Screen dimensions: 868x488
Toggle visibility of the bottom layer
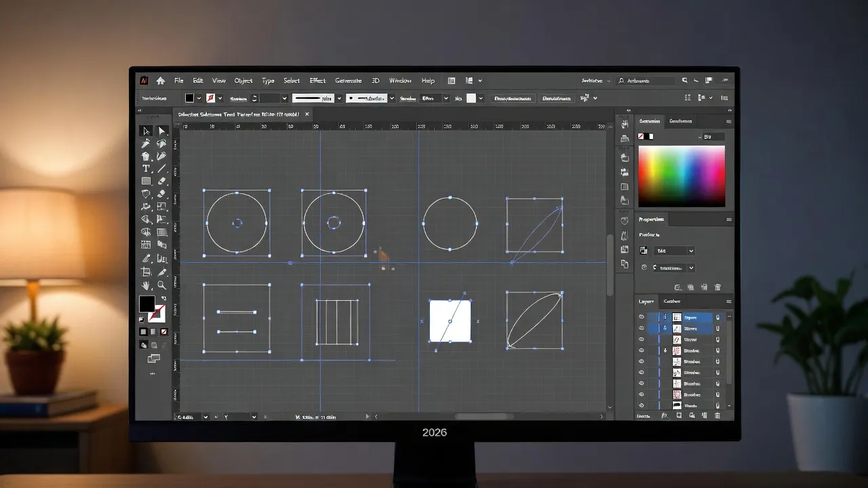click(x=642, y=405)
